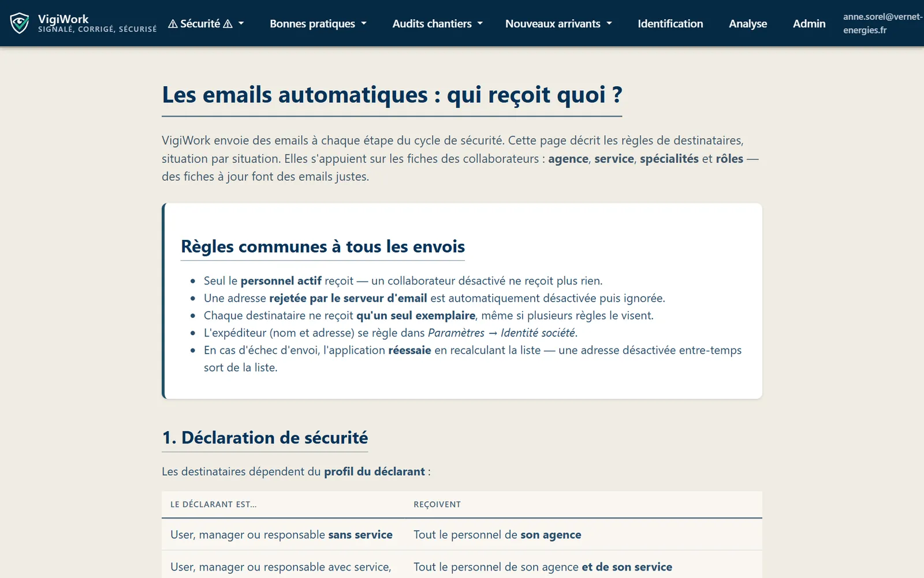Click the VigiWork brand name text
Screen dimensions: 924x578
pos(64,19)
